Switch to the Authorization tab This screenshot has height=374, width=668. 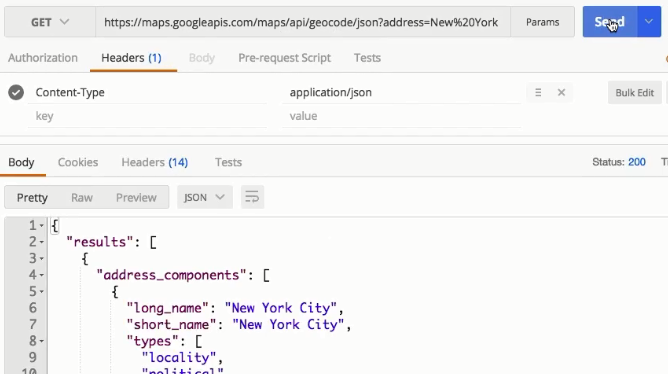pos(43,58)
